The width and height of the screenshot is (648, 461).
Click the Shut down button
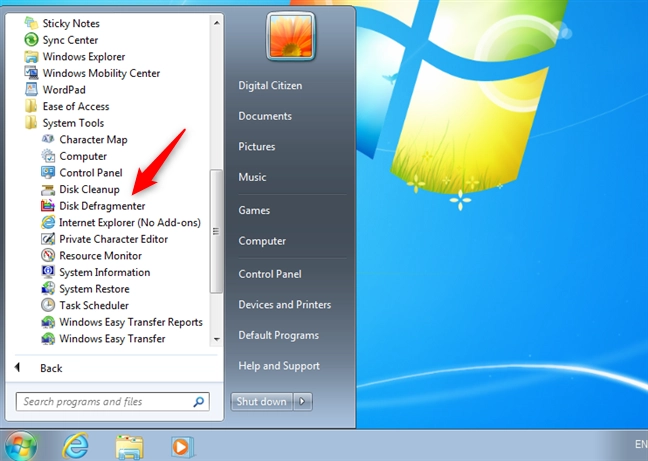262,401
